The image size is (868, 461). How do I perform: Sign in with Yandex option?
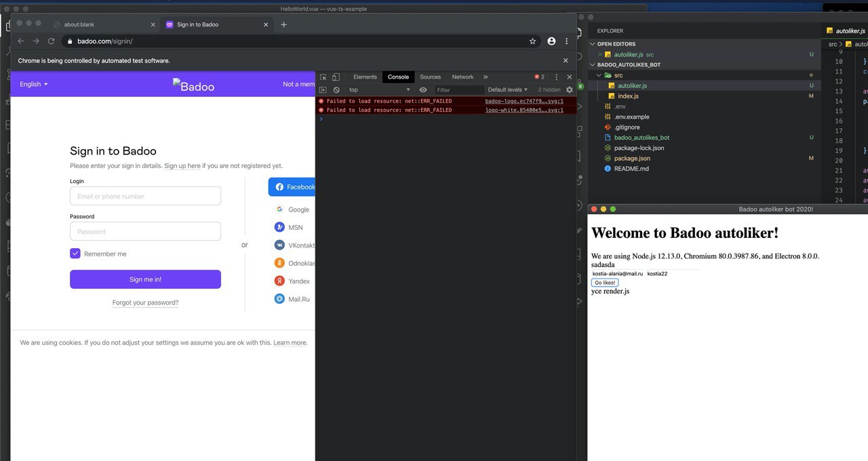(292, 281)
